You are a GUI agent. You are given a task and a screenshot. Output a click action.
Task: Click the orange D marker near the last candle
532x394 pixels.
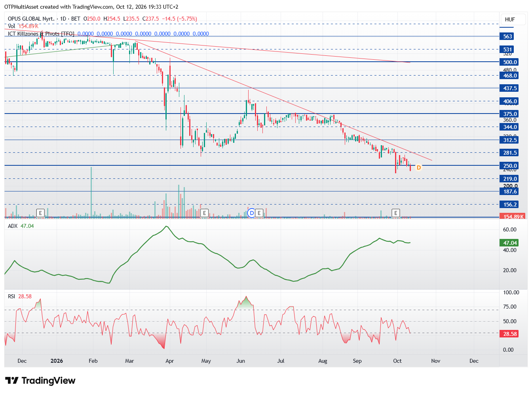click(x=419, y=167)
